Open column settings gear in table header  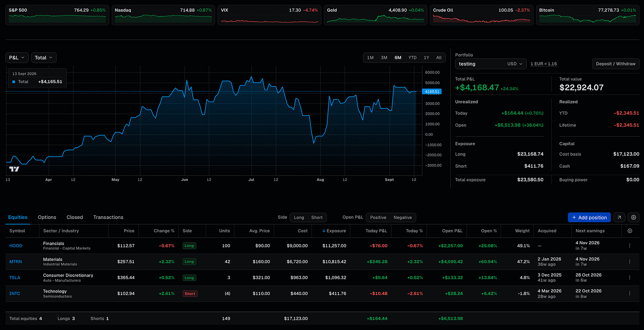pos(630,231)
